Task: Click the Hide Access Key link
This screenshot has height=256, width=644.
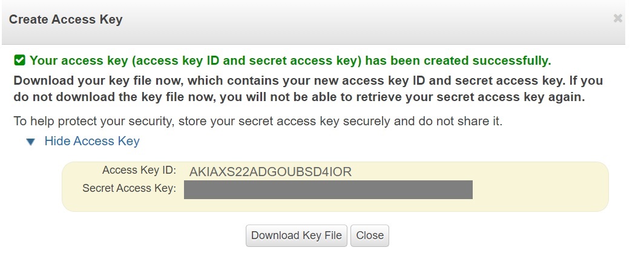Action: click(92, 142)
